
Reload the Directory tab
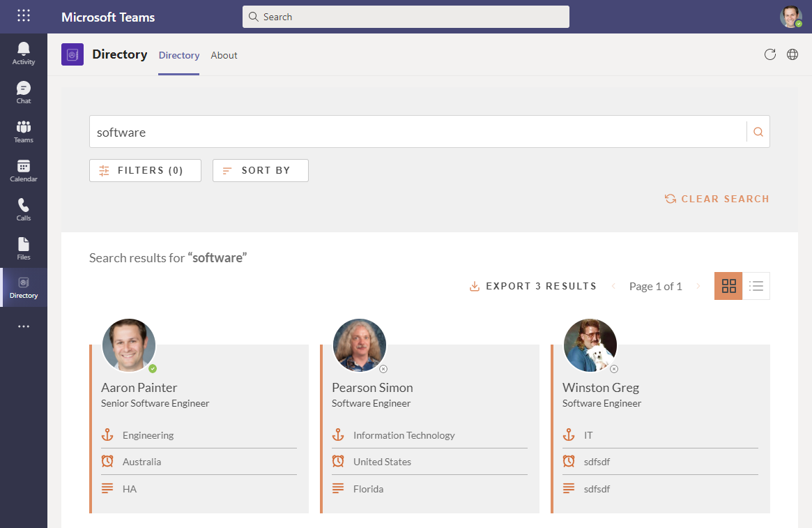770,54
